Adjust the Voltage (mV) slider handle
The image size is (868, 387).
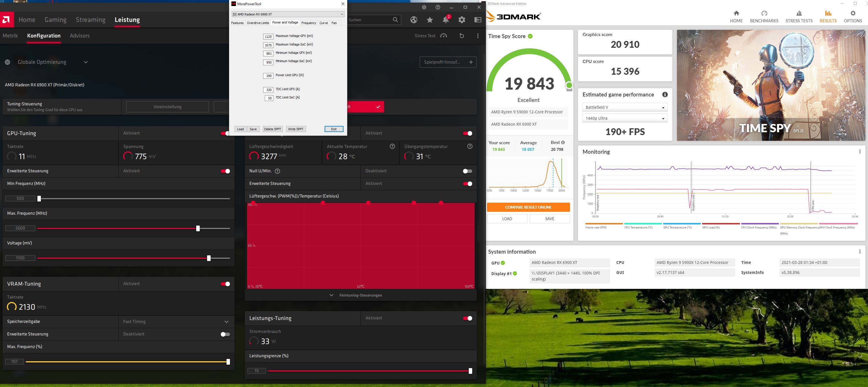(x=209, y=258)
